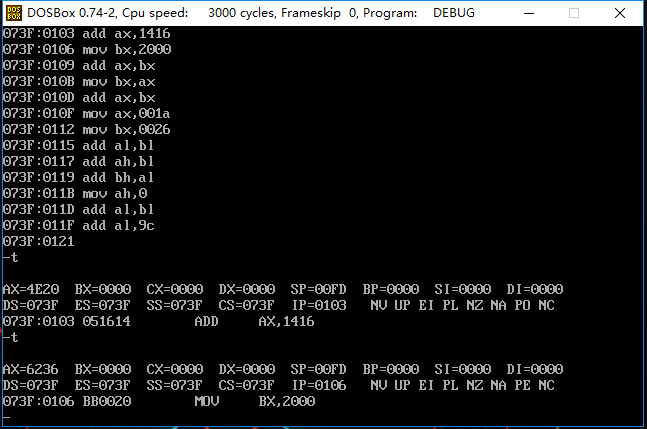
Task: Click 'IP=0103' in the first register dump
Action: (319, 306)
